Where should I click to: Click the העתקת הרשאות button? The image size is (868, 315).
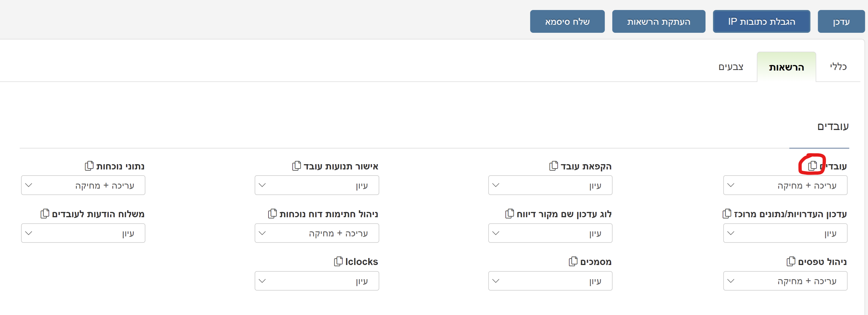(x=658, y=22)
